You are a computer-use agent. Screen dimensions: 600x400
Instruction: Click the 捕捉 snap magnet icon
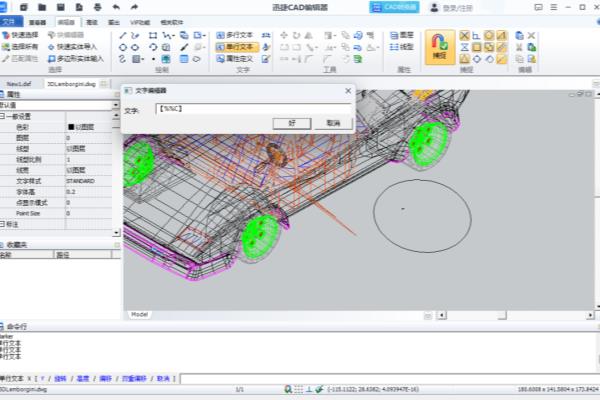click(x=440, y=42)
